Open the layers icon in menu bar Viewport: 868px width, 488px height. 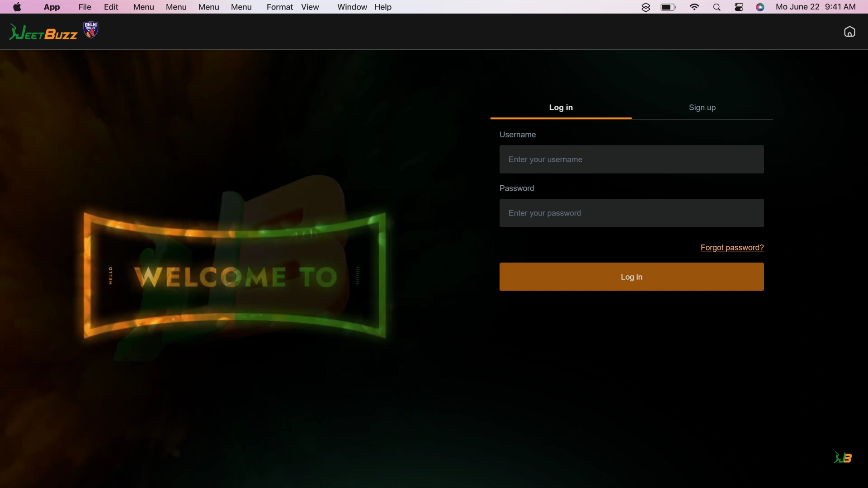646,7
